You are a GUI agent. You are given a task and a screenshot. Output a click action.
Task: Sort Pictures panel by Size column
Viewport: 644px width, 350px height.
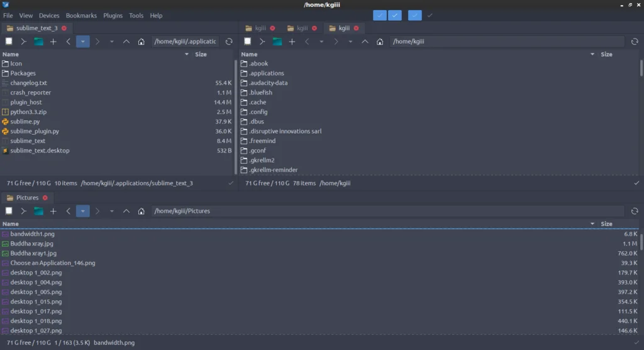[607, 223]
